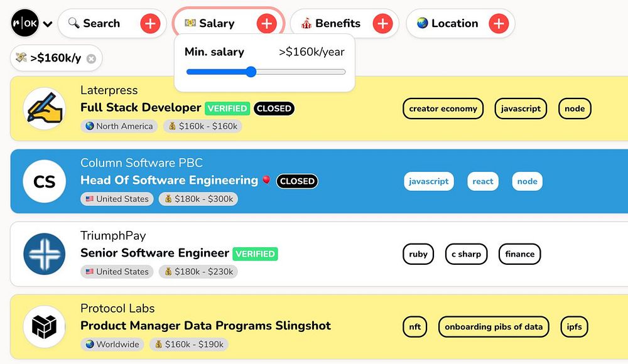Click the $180k - $300k salary tag
The image size is (628, 364).
pos(198,199)
